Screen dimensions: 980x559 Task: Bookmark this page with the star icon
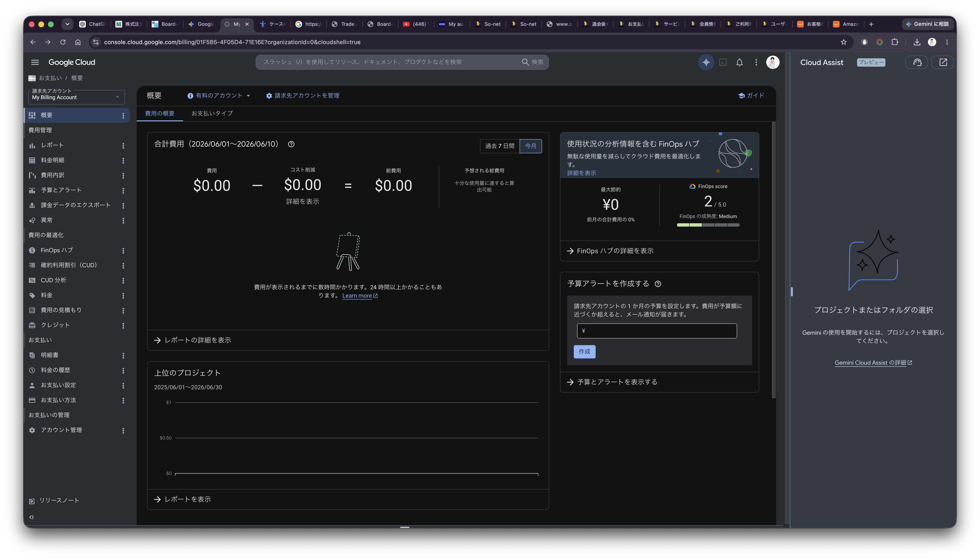pyautogui.click(x=843, y=42)
